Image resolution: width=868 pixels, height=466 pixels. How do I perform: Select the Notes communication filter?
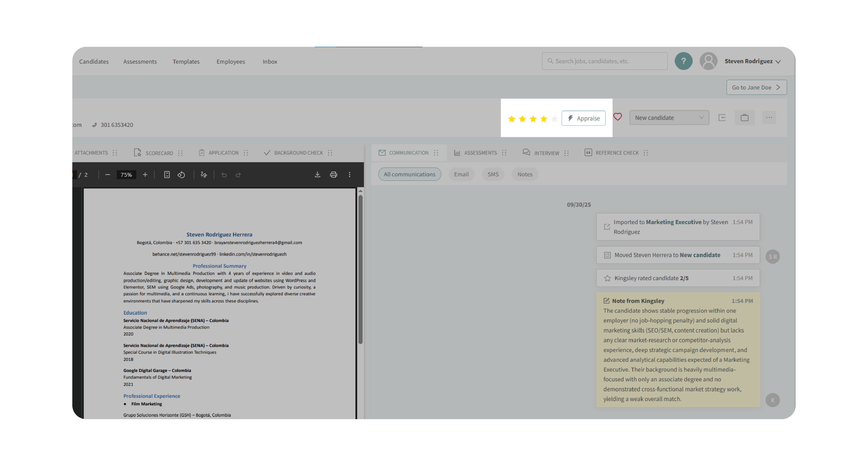525,174
